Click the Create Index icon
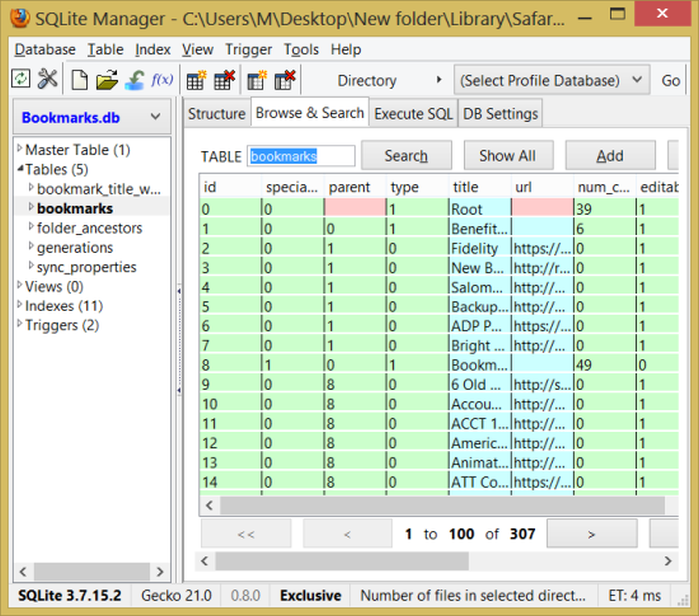This screenshot has width=699, height=616. tap(257, 80)
